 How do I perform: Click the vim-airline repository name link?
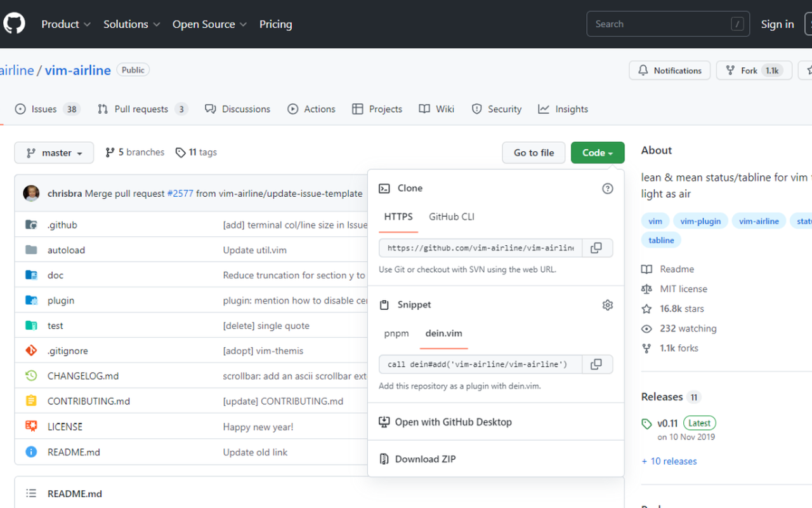point(77,70)
